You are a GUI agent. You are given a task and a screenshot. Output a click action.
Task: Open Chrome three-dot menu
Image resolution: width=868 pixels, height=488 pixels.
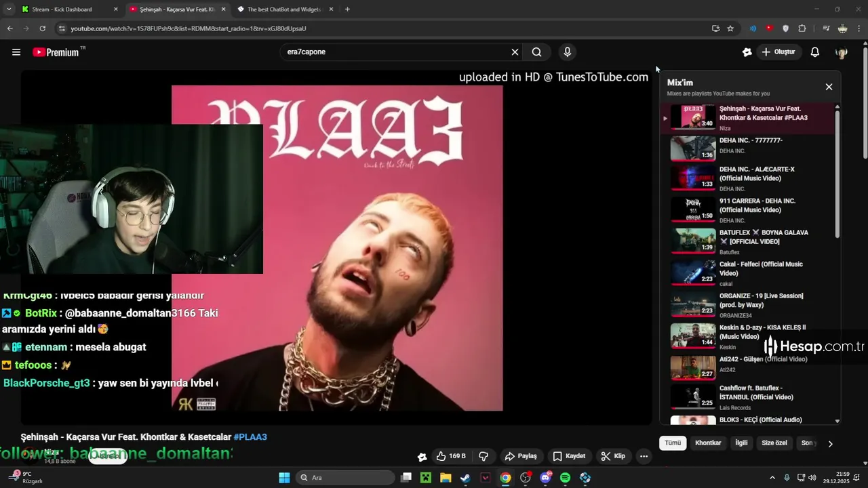[859, 28]
